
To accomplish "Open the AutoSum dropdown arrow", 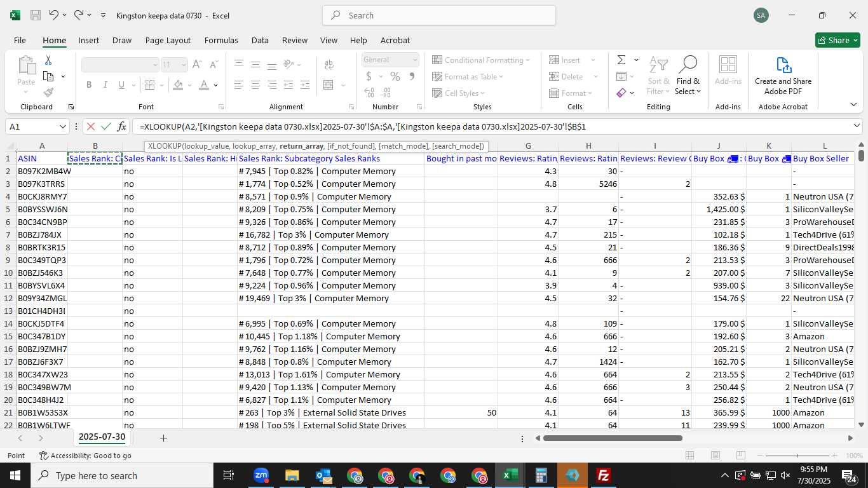I will 635,60.
